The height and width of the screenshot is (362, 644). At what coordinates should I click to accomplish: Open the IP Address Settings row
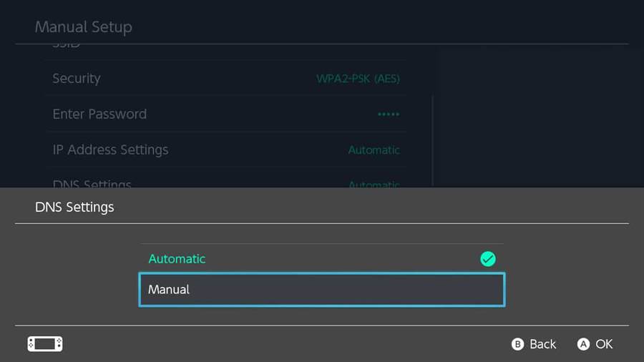[x=226, y=150]
